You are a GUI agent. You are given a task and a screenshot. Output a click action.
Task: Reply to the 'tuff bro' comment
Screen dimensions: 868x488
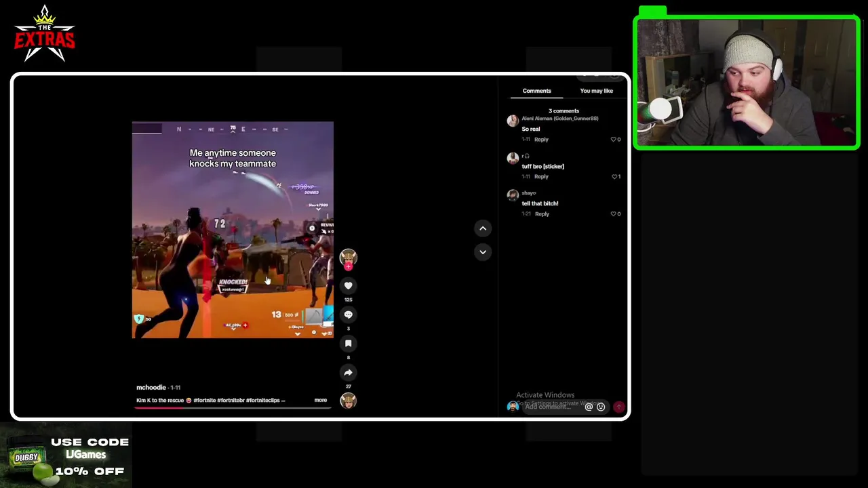(541, 176)
